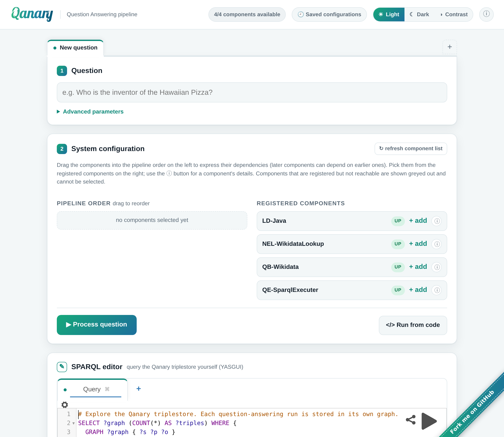
Task: Run the SPARQL query play button
Action: [x=429, y=421]
